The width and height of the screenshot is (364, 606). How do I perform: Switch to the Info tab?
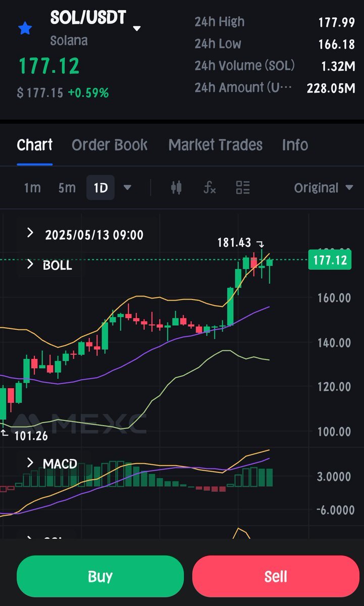click(x=295, y=145)
